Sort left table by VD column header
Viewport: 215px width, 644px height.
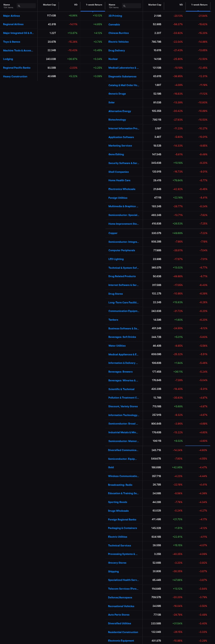click(76, 5)
